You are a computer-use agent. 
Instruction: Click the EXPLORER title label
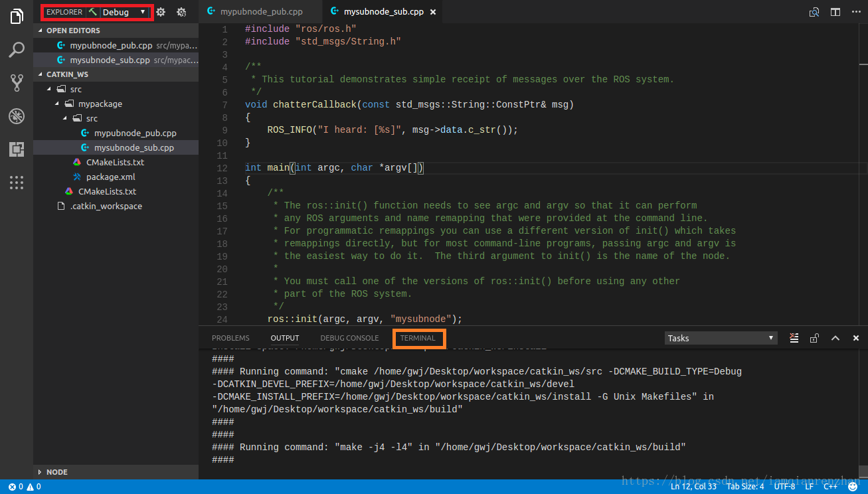click(x=64, y=12)
